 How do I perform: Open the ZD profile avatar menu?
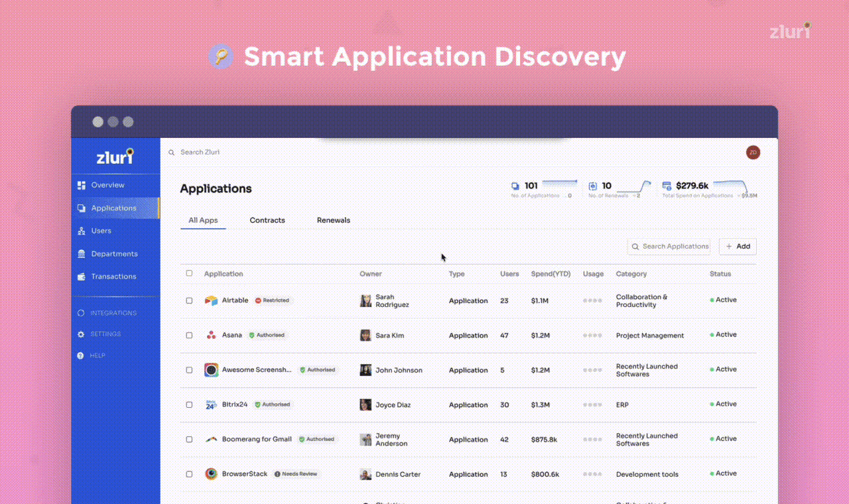click(753, 152)
